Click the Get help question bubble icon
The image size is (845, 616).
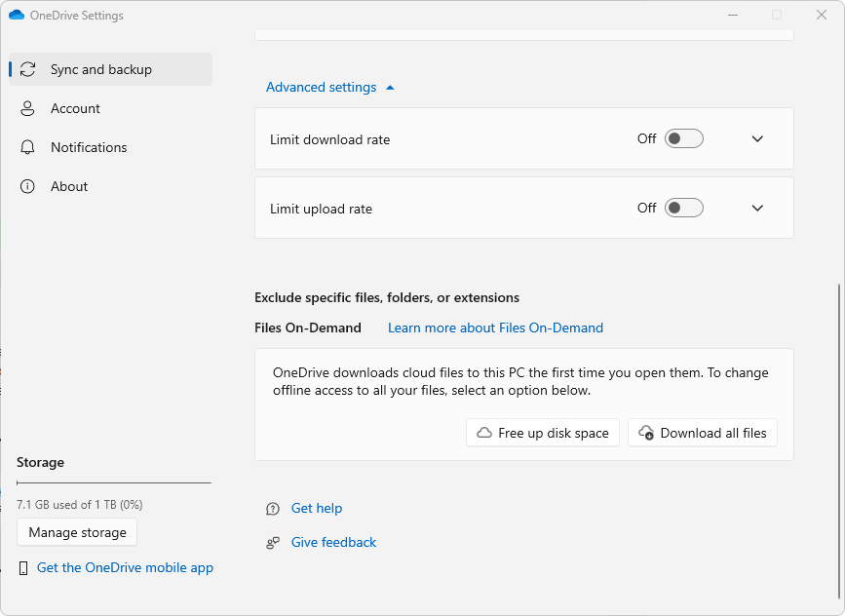coord(273,509)
